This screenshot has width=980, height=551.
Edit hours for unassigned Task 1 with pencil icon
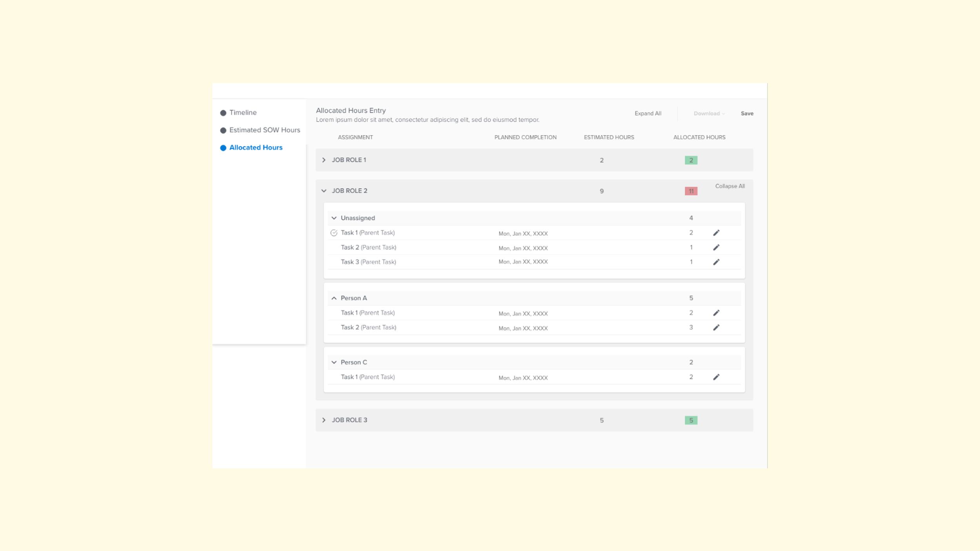(x=717, y=232)
